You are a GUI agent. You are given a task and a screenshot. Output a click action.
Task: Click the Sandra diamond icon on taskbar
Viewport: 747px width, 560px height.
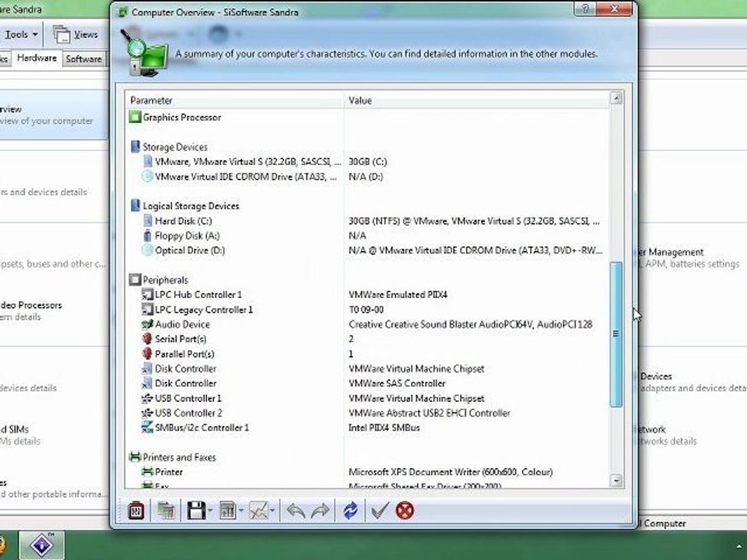click(42, 545)
